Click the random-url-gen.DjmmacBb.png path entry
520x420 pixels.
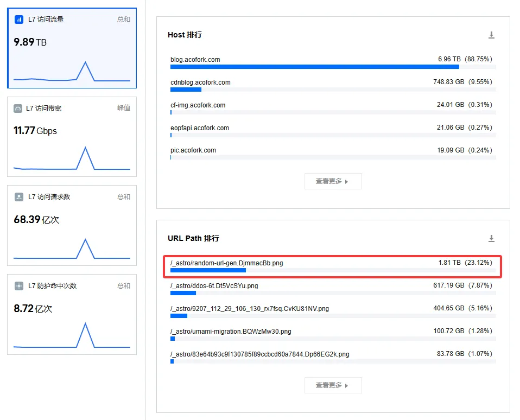[x=227, y=263]
